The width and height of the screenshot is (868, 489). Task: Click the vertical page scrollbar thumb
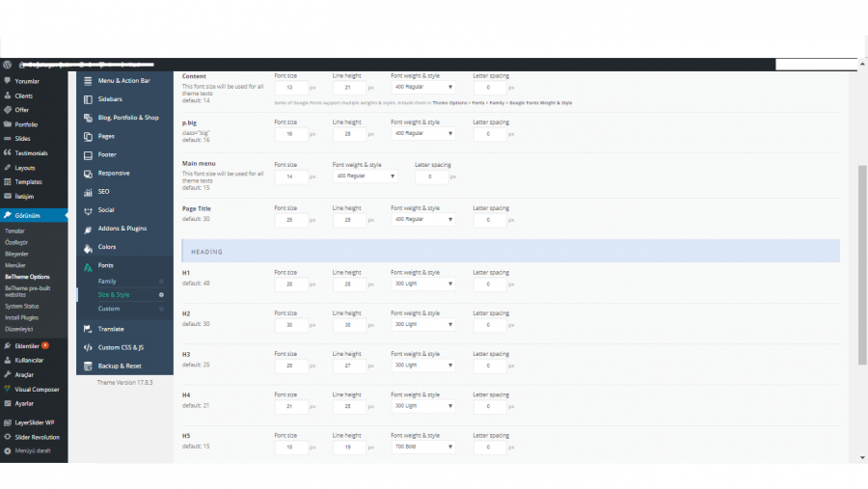click(x=862, y=264)
